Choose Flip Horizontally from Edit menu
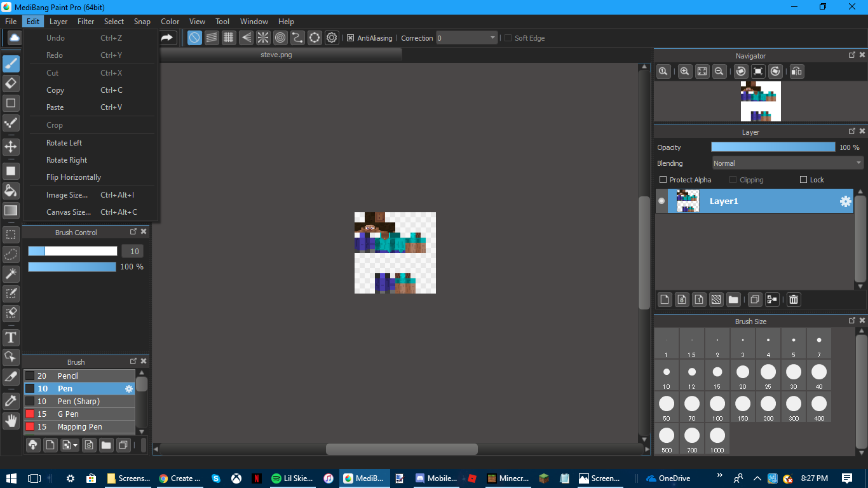This screenshot has height=488, width=868. [x=74, y=177]
